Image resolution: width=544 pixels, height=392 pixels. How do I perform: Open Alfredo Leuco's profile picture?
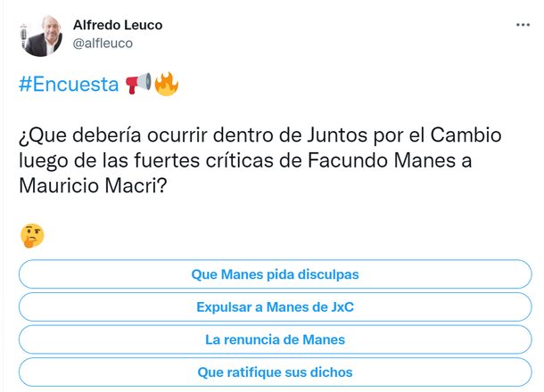pos(40,35)
